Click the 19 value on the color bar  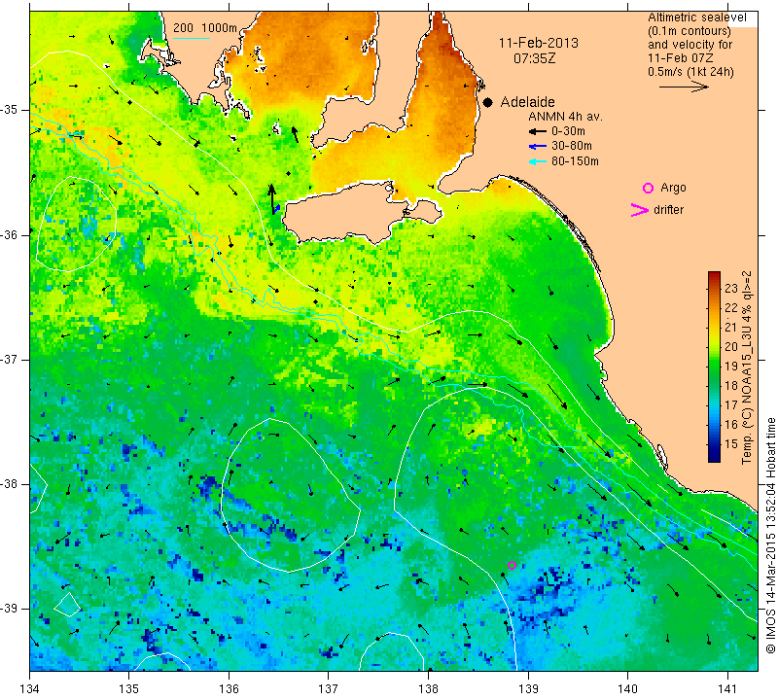pyautogui.click(x=731, y=367)
